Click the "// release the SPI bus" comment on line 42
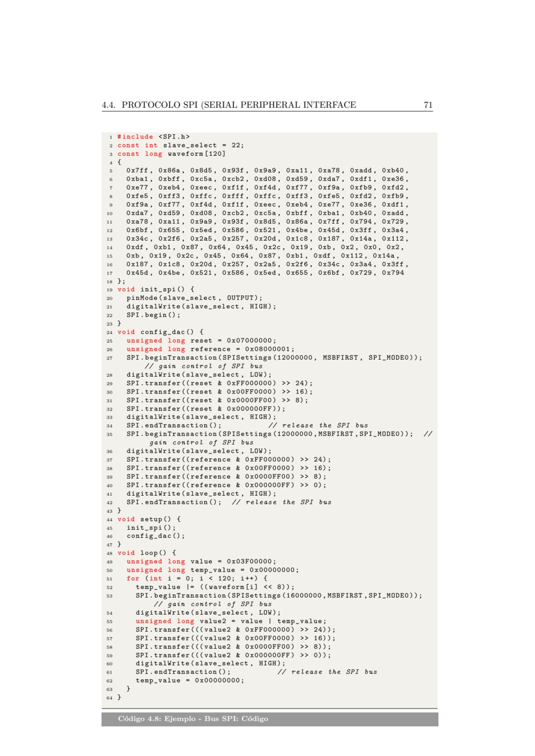Viewport: 535px width, 756px height. coord(282,502)
